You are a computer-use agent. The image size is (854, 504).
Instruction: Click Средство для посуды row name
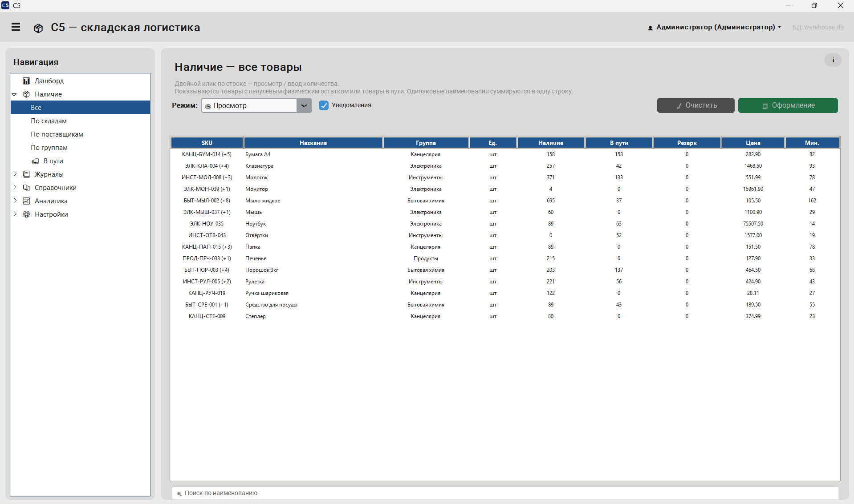[271, 305]
